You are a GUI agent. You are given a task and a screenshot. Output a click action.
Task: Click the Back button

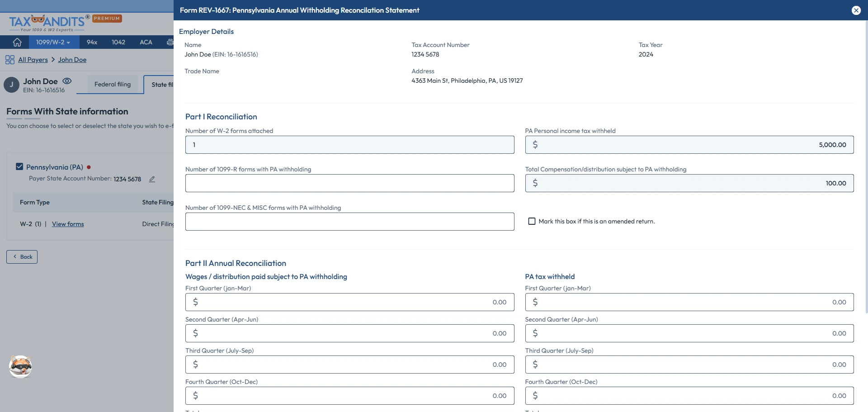click(x=22, y=257)
